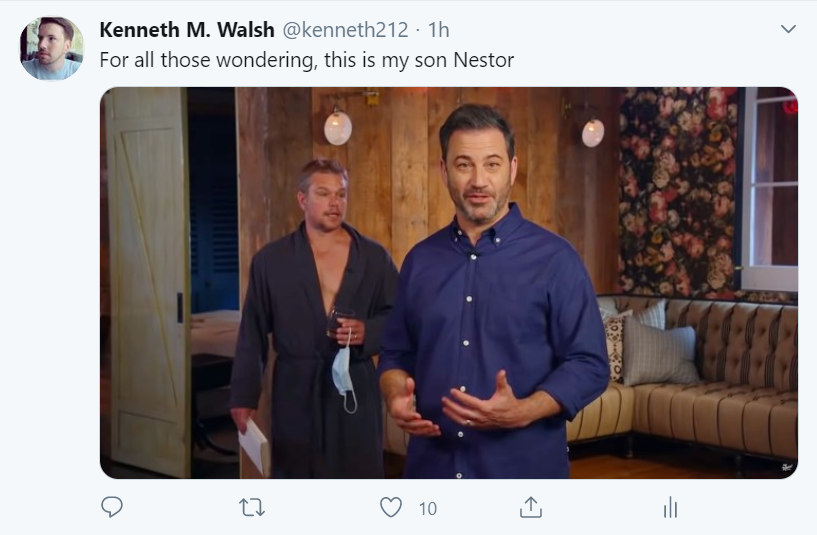The width and height of the screenshot is (817, 535).
Task: Open Kenneth M. Walsh's profile avatar
Action: coord(52,48)
